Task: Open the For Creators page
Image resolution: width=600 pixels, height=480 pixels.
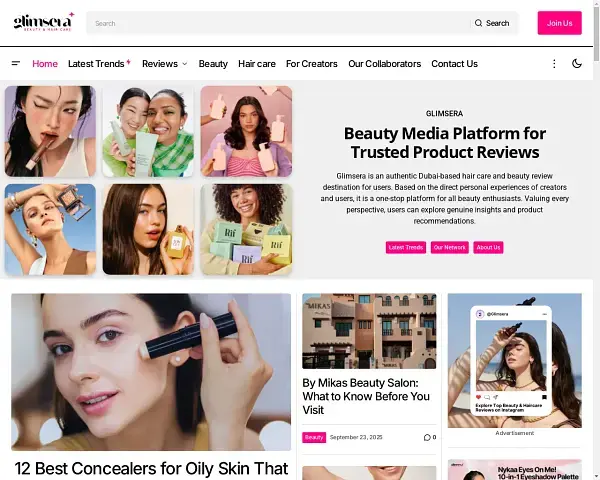Action: click(x=312, y=64)
